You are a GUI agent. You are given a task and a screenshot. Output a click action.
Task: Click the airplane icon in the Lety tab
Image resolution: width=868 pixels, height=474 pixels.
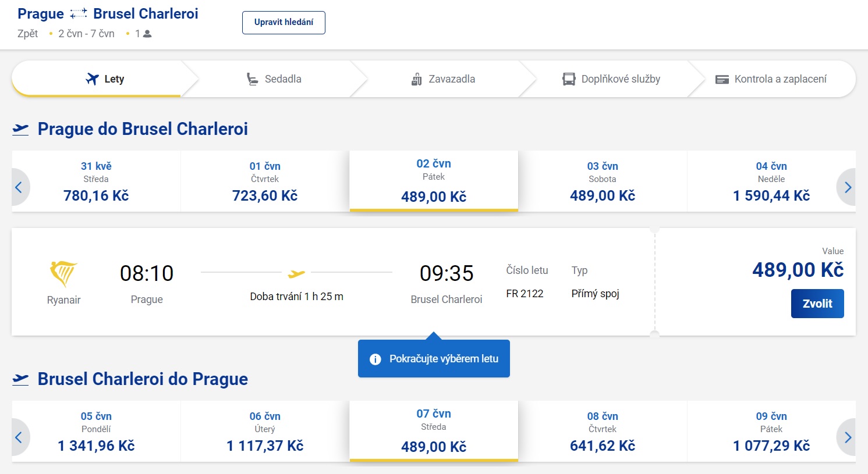point(92,79)
